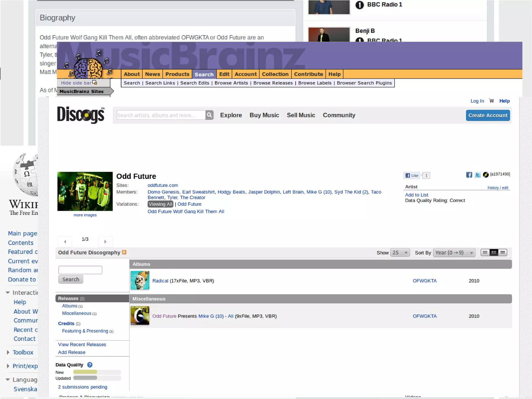Click the Data Quality help question icon
The image size is (532, 399).
(90, 365)
